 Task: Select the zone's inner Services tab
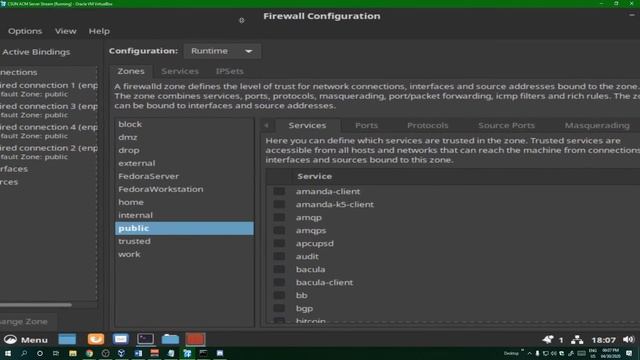(x=307, y=125)
